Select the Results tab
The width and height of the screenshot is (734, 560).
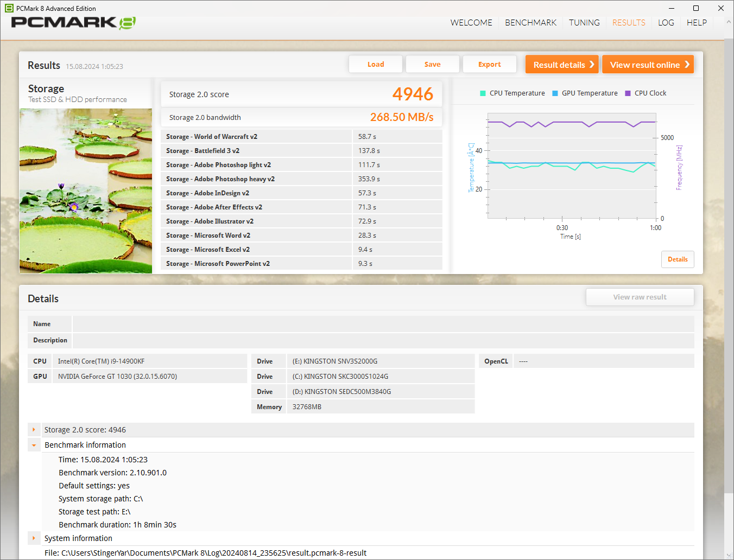(x=629, y=23)
